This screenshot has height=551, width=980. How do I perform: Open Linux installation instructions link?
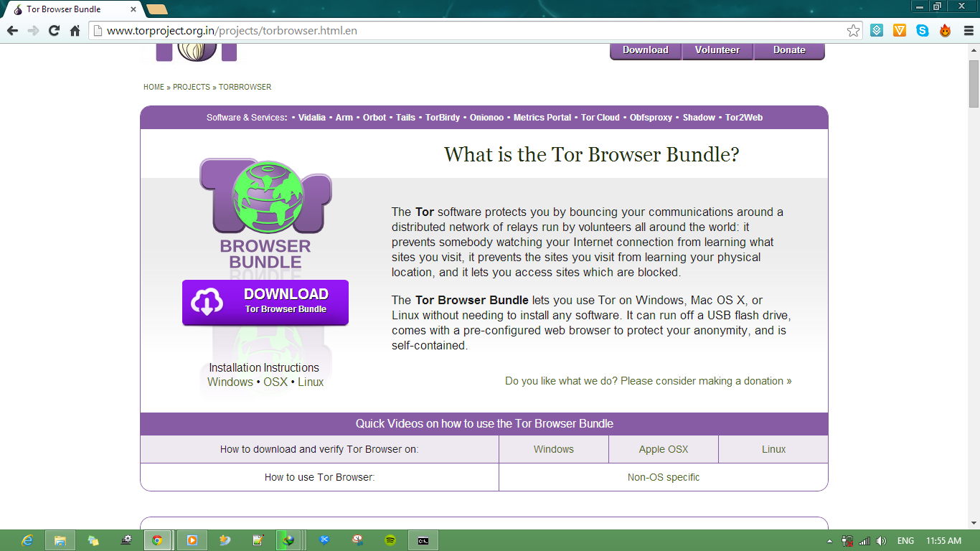point(311,382)
